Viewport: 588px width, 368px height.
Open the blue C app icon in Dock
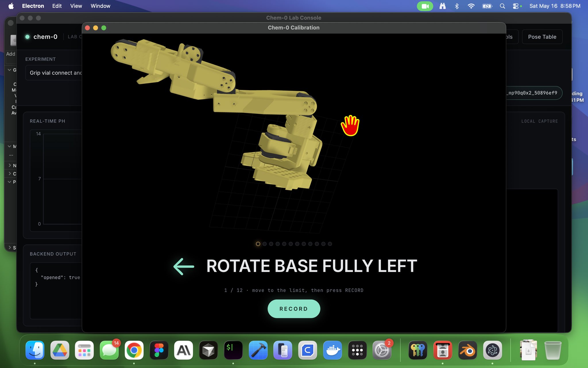point(308,350)
